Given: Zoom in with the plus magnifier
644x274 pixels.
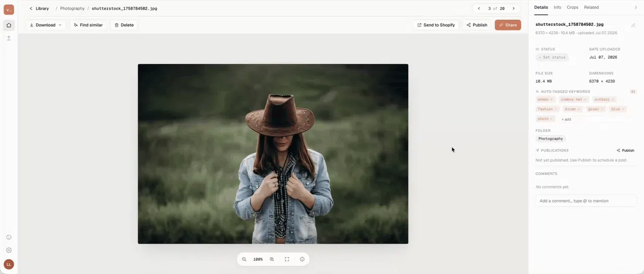Looking at the screenshot, I should tap(272, 259).
